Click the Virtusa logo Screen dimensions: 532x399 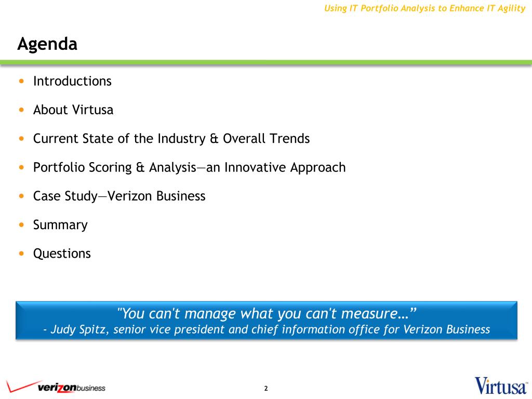(501, 385)
